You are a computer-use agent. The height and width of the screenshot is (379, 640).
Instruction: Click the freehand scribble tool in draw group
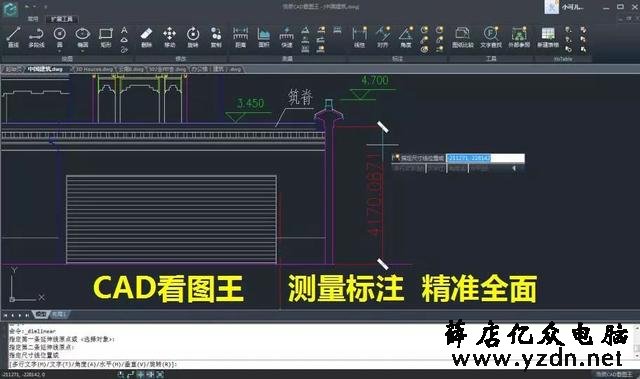coord(124,49)
